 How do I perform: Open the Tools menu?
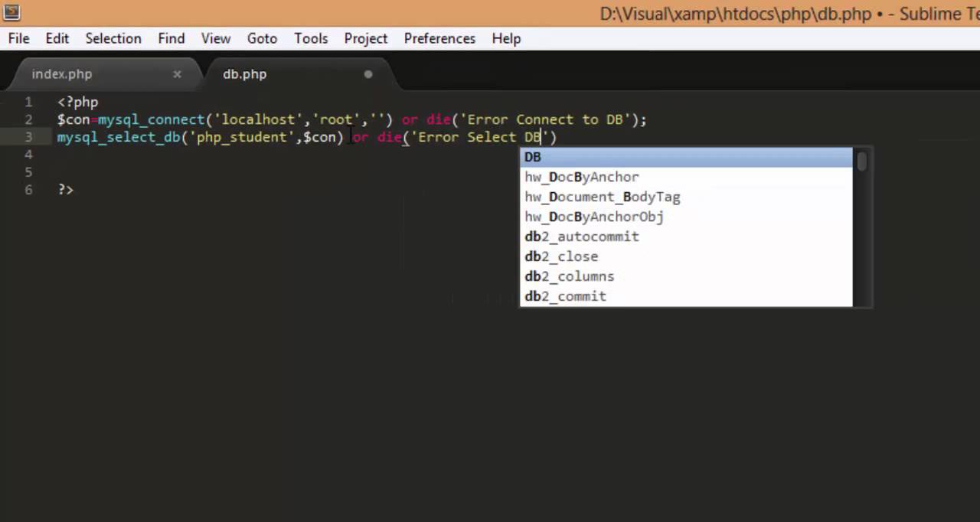pyautogui.click(x=311, y=38)
